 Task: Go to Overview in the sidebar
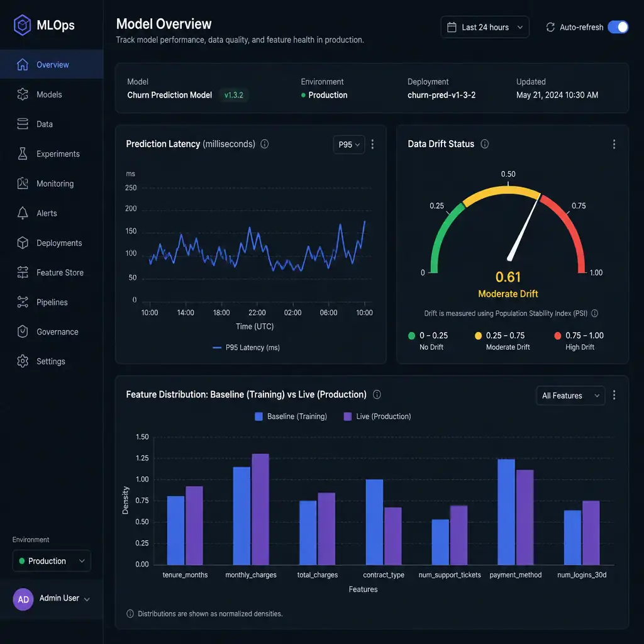52,65
